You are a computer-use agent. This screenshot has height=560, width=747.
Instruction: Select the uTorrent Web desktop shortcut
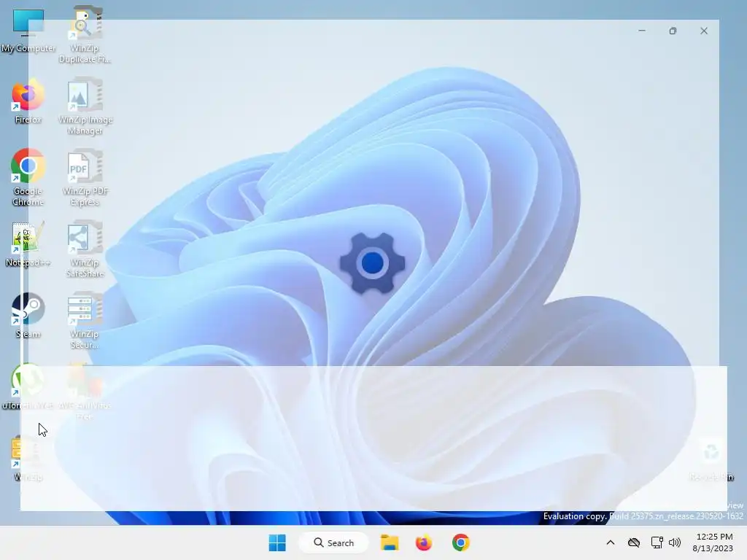point(28,386)
